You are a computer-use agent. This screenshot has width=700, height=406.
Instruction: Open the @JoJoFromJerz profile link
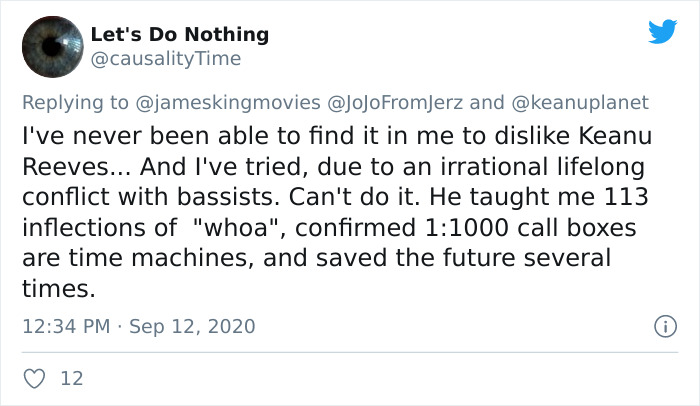click(x=397, y=102)
